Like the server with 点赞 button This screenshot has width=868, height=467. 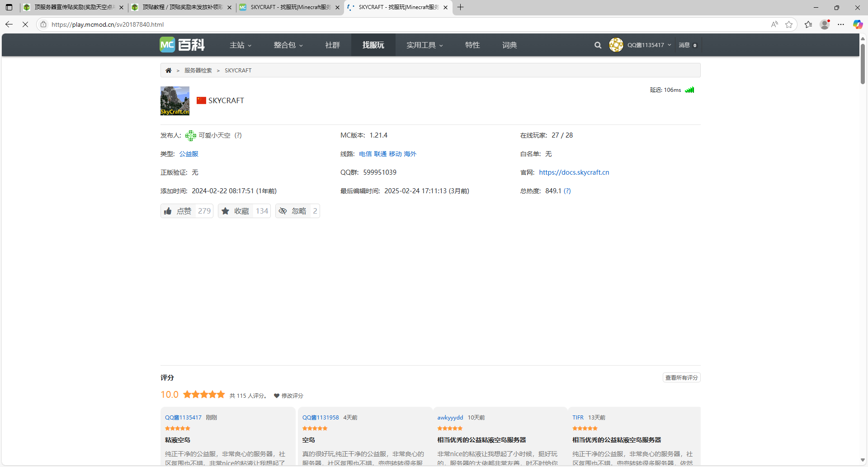pyautogui.click(x=187, y=211)
